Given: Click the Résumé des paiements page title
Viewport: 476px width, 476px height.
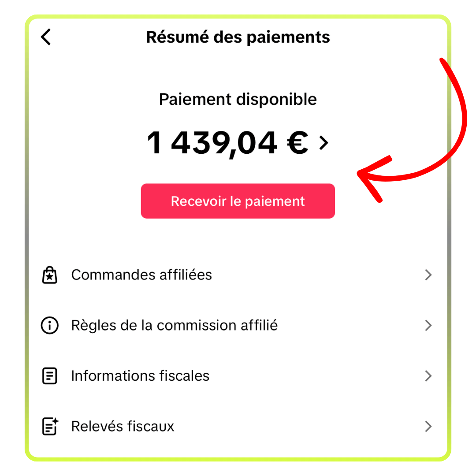Looking at the screenshot, I should coord(238,37).
